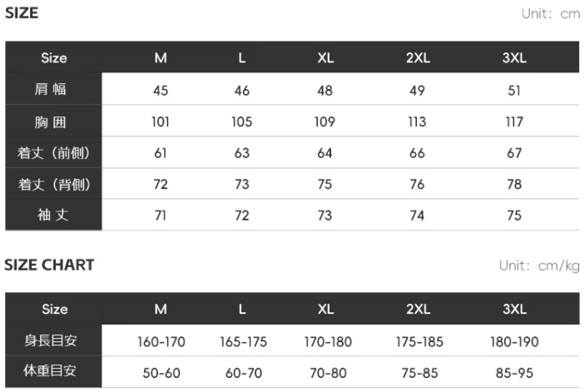The width and height of the screenshot is (585, 392).
Task: Click the 3XL column header in top table
Action: [x=514, y=57]
